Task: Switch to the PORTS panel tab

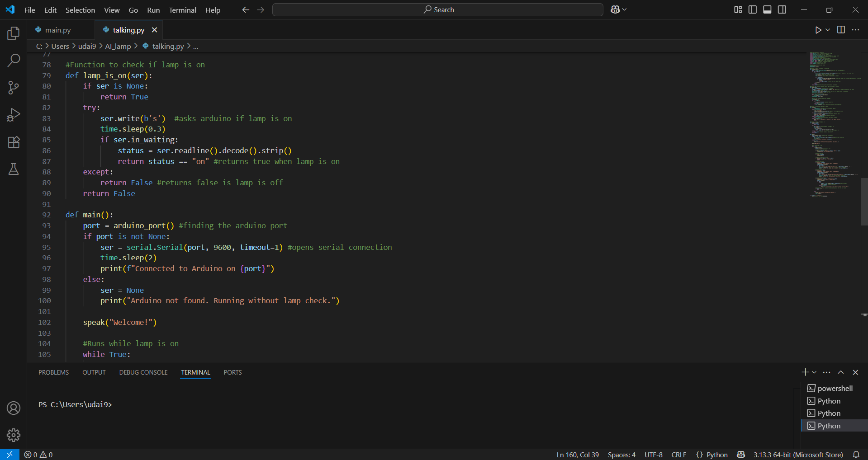Action: (232, 372)
